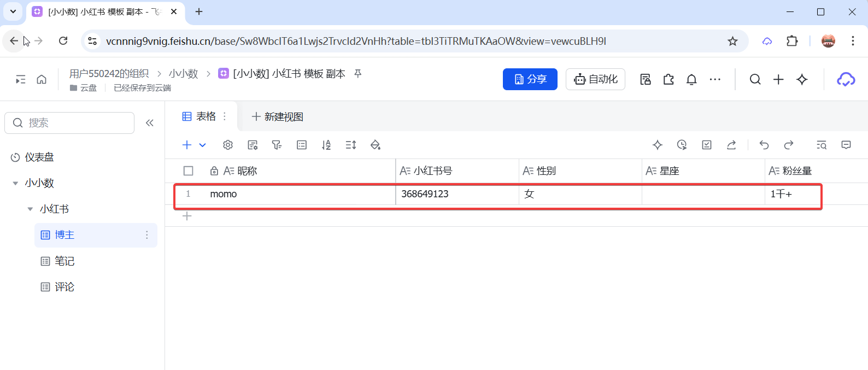Open the 用户550242的组织 breadcrumb link
Screen dimensions: 868x370
click(109, 73)
